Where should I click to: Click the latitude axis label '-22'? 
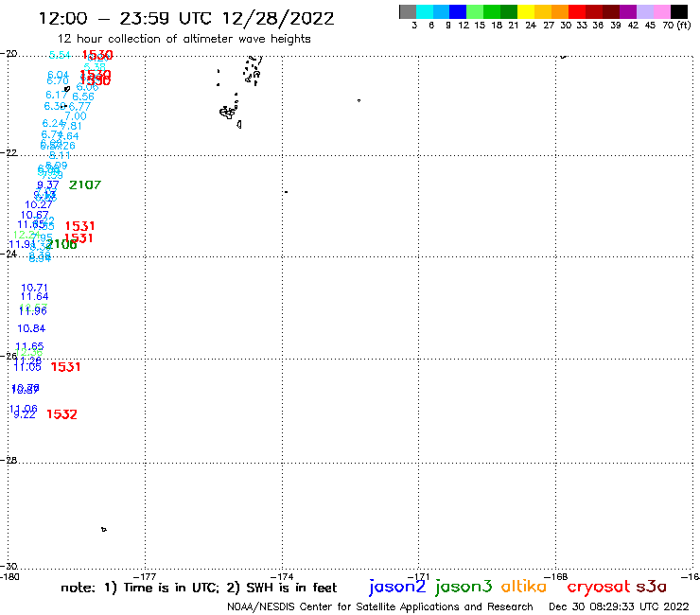(9, 152)
